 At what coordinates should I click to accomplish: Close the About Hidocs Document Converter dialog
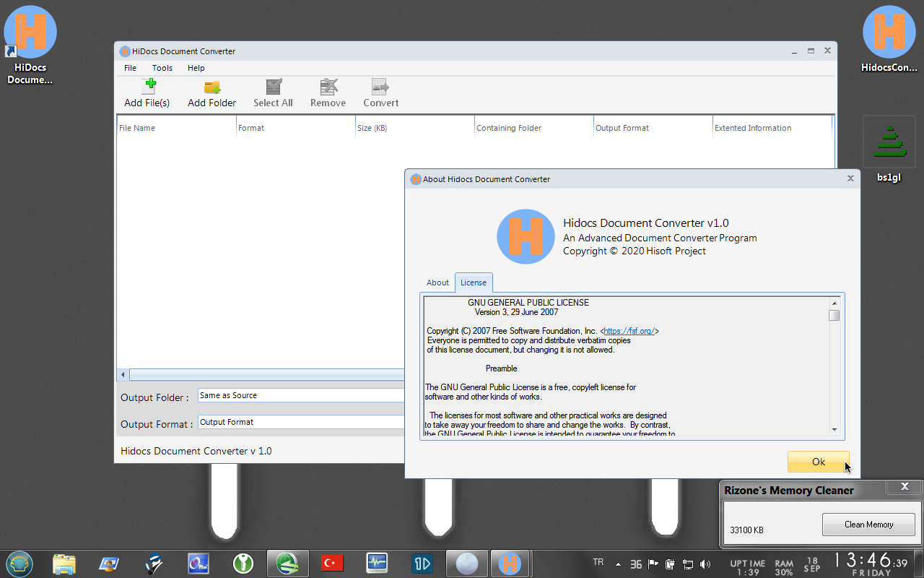coord(850,178)
